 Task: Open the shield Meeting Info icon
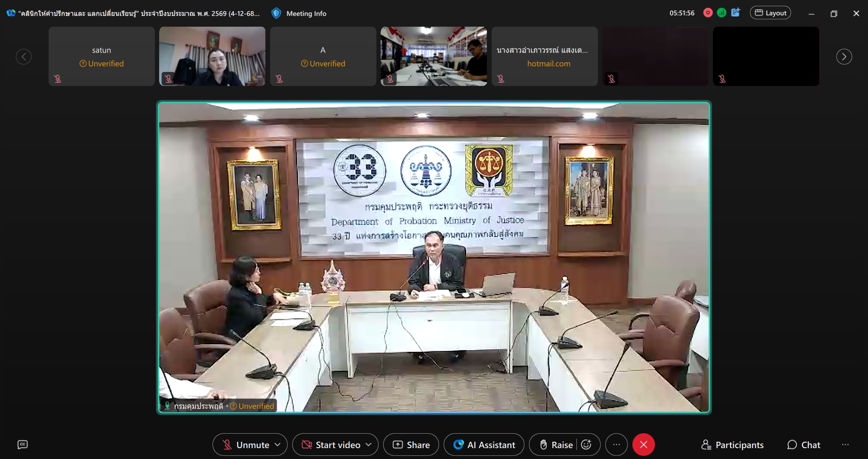(x=276, y=14)
